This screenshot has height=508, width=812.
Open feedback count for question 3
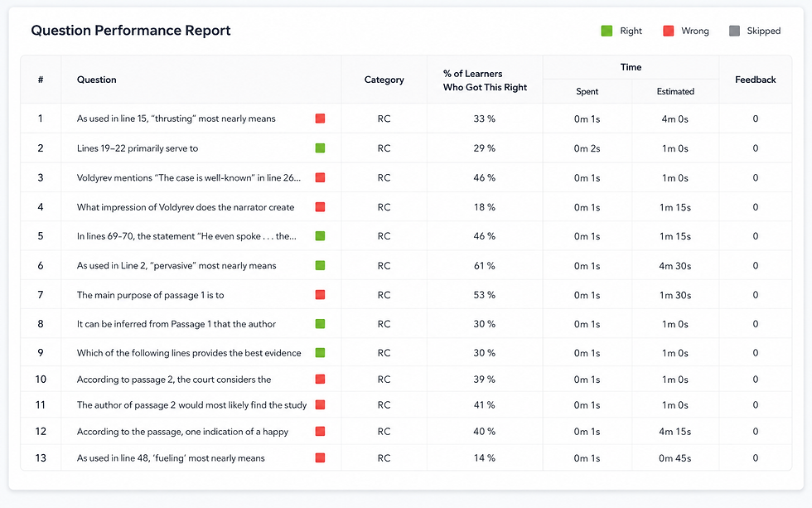(755, 177)
